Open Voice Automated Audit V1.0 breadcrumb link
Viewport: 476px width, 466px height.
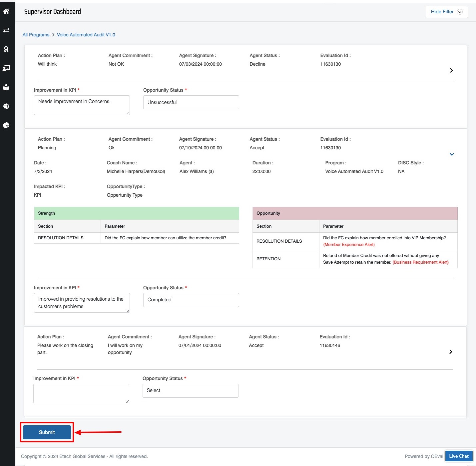click(86, 35)
